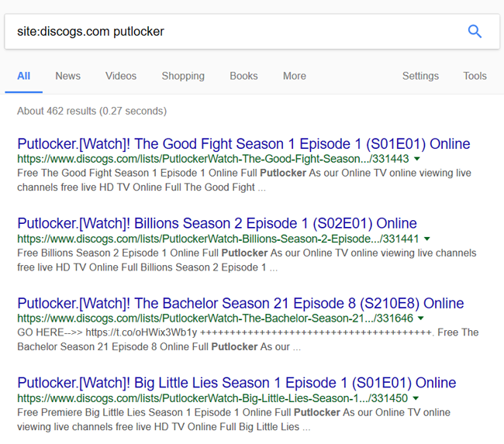The height and width of the screenshot is (444, 504).
Task: Click snippet 'Free The Good Fight Season 1 Episode 1'
Action: point(244,180)
